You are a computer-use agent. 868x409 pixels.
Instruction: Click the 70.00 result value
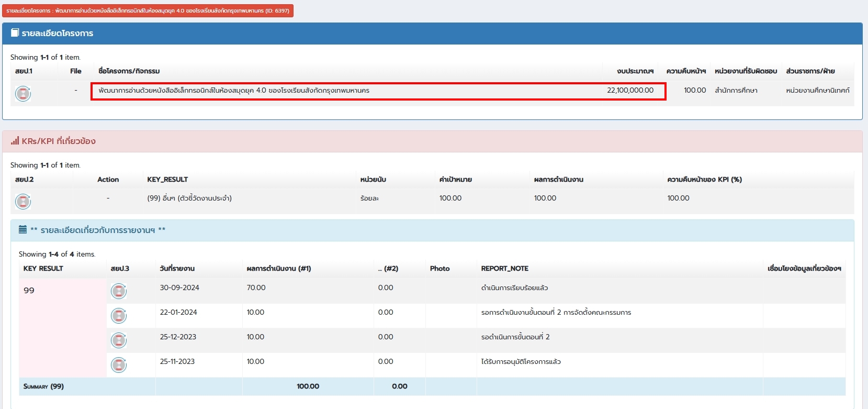click(x=256, y=288)
